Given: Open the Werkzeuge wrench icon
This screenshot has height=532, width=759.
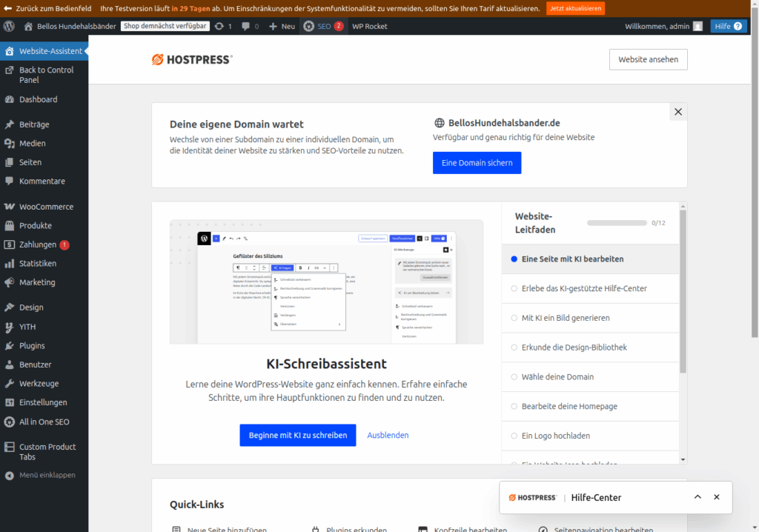Looking at the screenshot, I should [x=9, y=384].
